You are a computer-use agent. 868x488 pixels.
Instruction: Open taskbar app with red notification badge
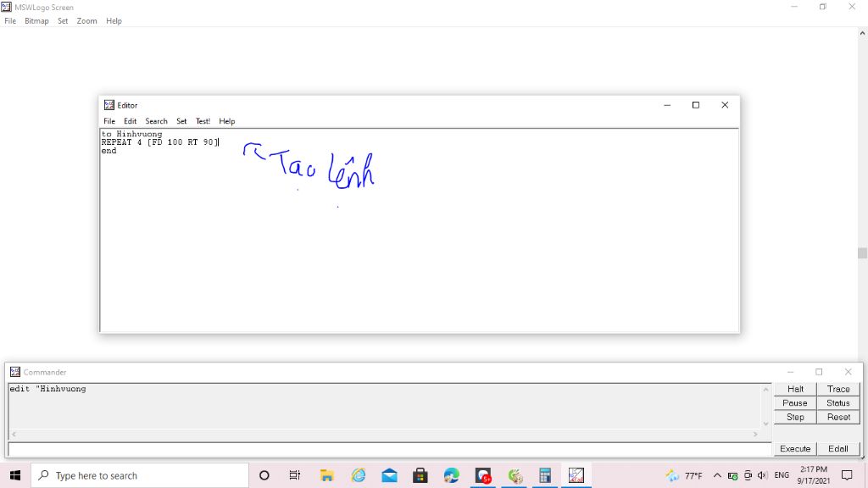coord(482,475)
